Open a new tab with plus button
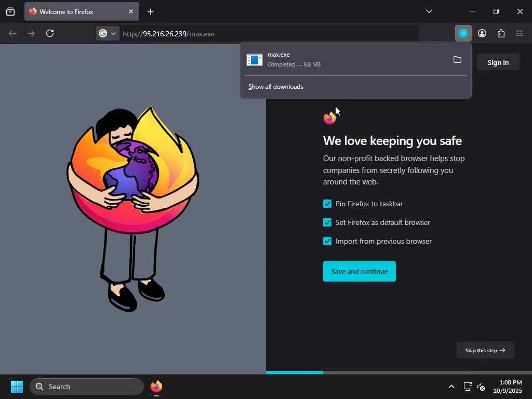This screenshot has width=532, height=399. [150, 12]
